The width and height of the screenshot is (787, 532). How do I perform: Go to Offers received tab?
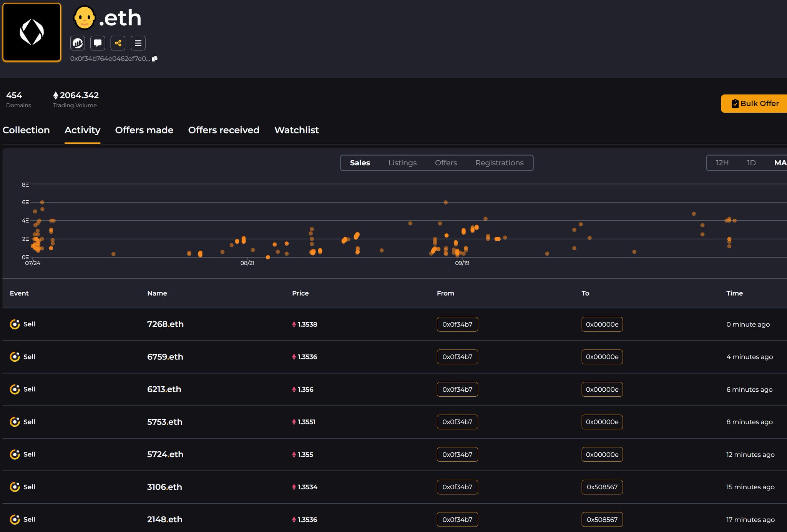pos(223,130)
